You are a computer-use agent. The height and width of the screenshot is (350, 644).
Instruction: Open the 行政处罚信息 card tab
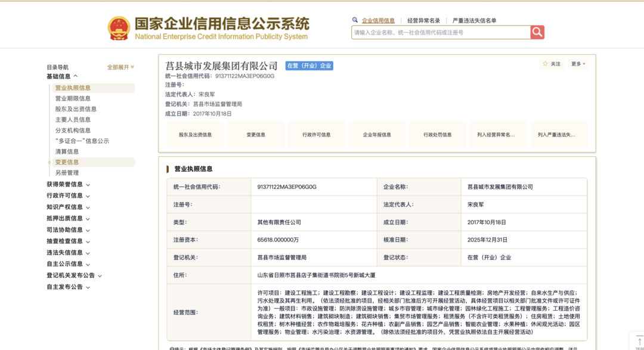pyautogui.click(x=438, y=135)
